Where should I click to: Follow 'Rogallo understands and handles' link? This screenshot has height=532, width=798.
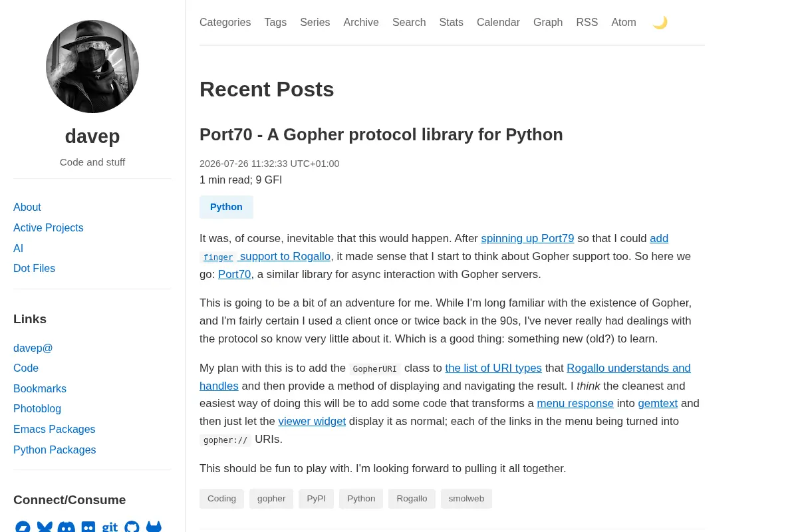click(x=628, y=368)
